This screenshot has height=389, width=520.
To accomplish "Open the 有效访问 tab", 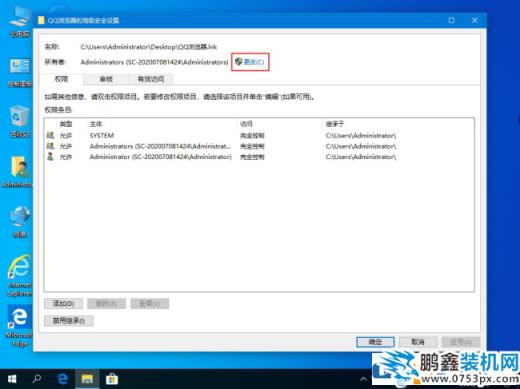I will (x=151, y=79).
